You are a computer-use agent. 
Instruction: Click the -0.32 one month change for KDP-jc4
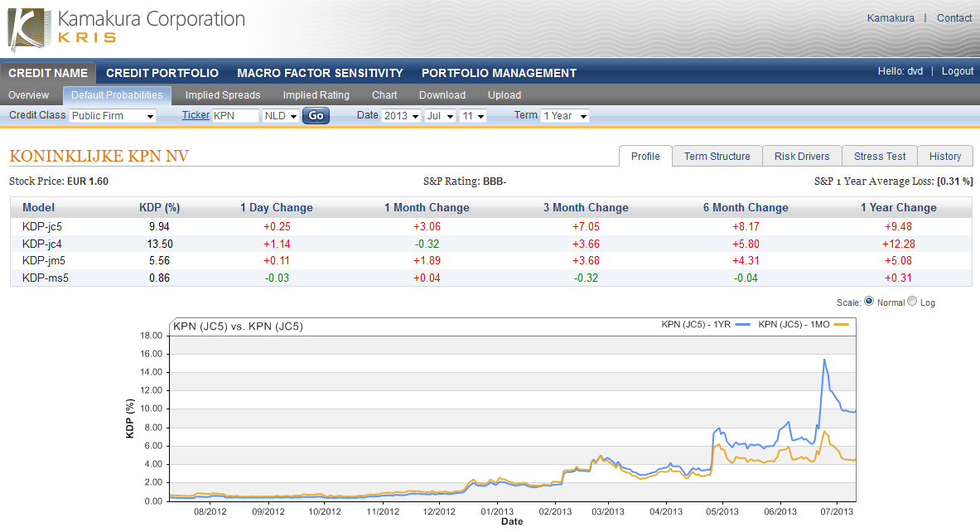point(427,244)
